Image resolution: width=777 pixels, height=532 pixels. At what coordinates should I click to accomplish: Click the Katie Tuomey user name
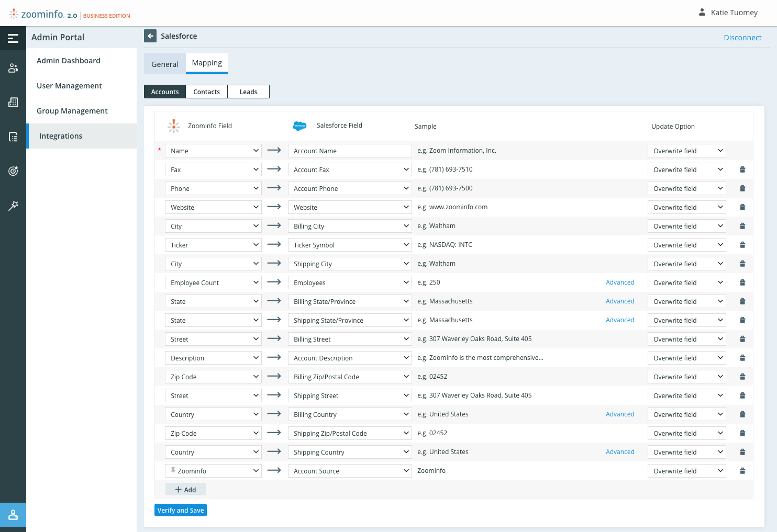[734, 13]
